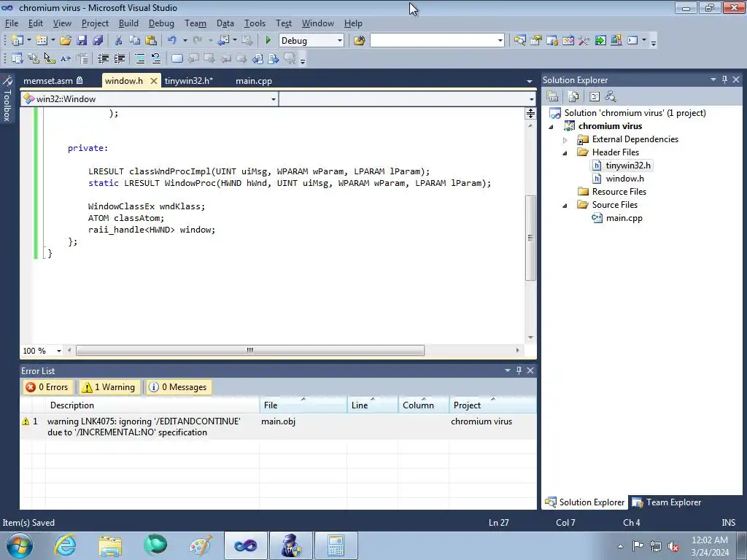Close the window.h tab
Screen dimensions: 747x560
pos(153,81)
